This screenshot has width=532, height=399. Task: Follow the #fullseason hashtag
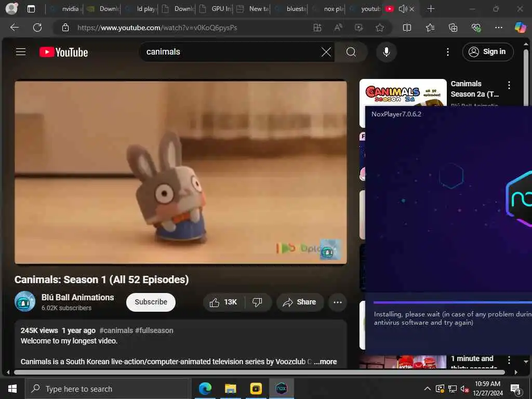click(x=154, y=330)
